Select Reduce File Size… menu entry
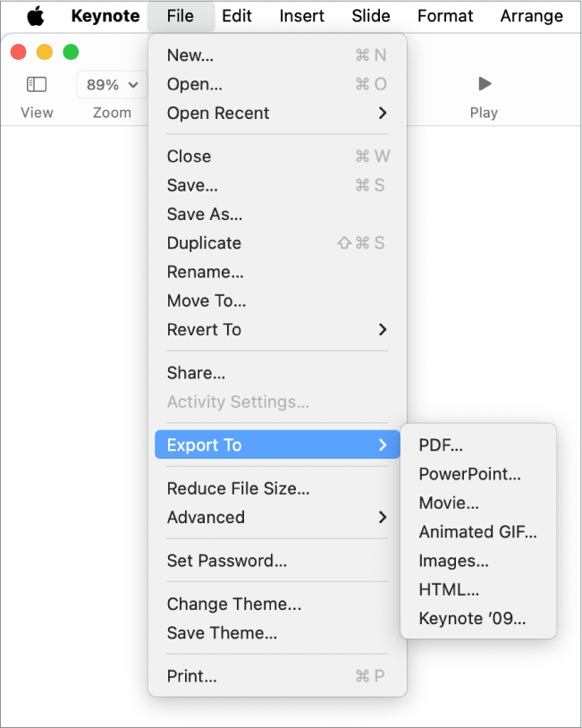The width and height of the screenshot is (582, 728). (238, 488)
